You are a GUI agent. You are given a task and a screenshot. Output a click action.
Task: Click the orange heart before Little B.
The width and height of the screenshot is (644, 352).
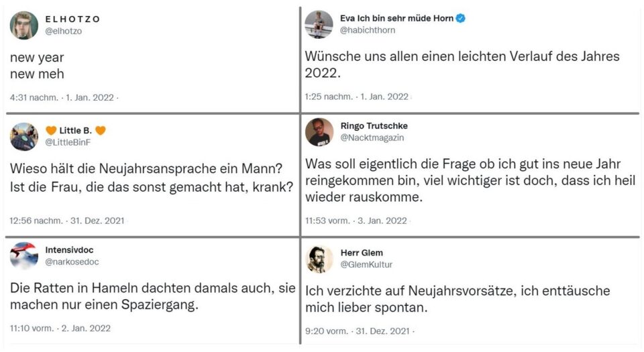pyautogui.click(x=51, y=131)
